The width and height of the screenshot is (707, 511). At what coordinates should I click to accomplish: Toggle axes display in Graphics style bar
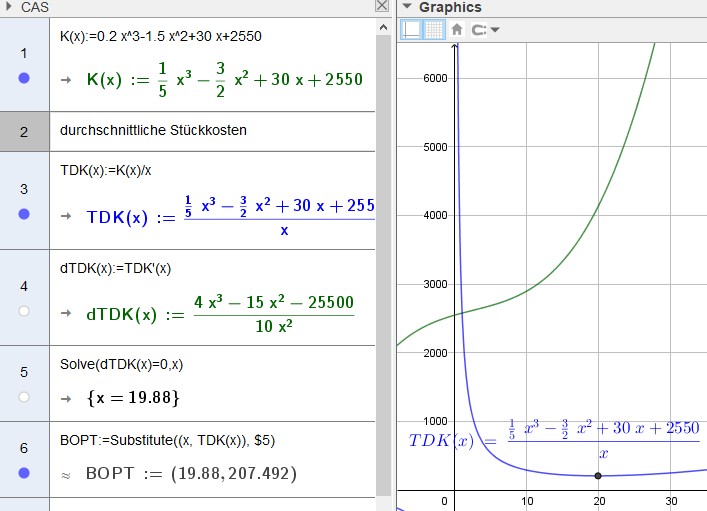click(411, 30)
